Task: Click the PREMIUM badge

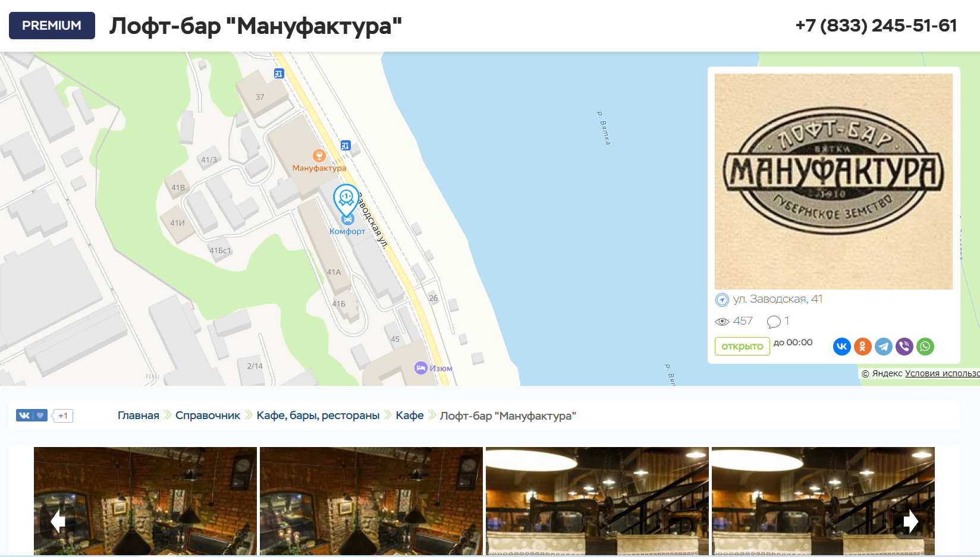Action: pos(52,26)
